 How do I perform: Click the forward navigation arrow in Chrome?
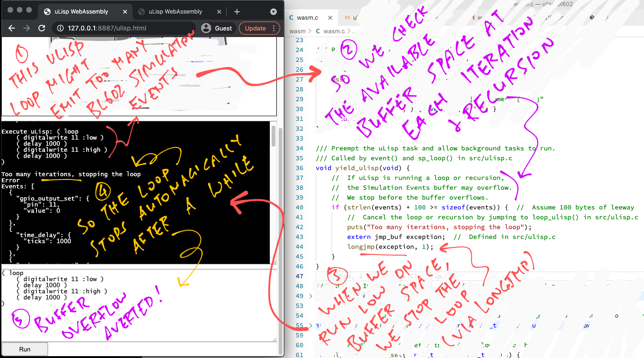coord(27,28)
